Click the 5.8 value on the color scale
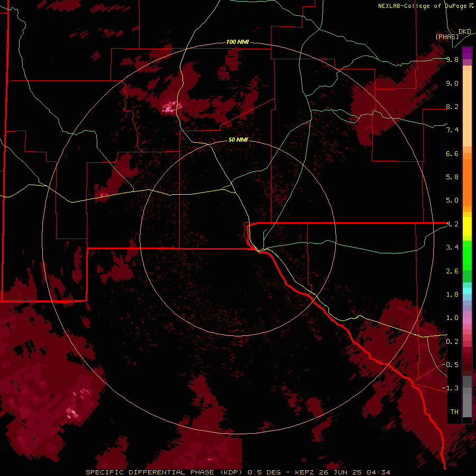The image size is (476, 476). tap(452, 177)
